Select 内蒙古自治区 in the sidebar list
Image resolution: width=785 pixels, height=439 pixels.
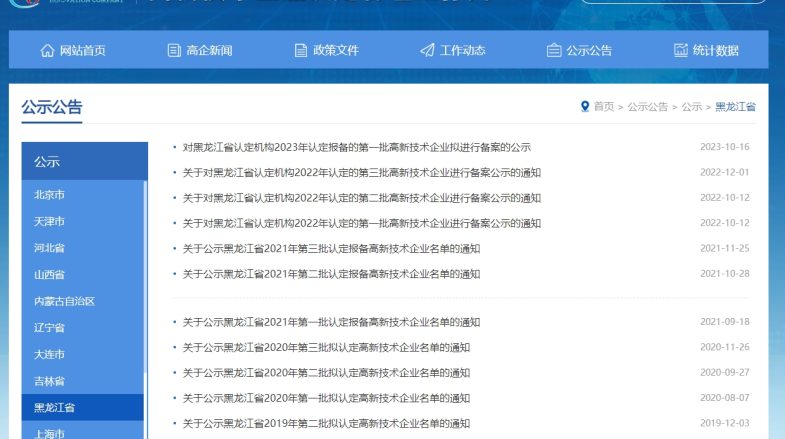point(64,301)
